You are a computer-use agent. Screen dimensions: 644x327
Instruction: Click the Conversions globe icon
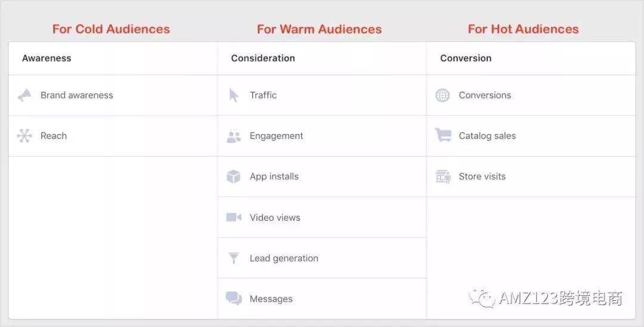point(442,95)
